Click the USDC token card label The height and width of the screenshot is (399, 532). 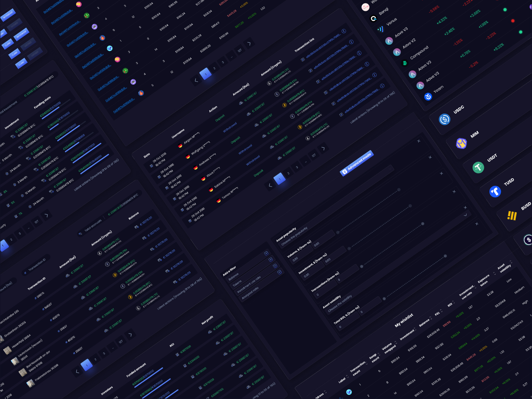click(459, 109)
